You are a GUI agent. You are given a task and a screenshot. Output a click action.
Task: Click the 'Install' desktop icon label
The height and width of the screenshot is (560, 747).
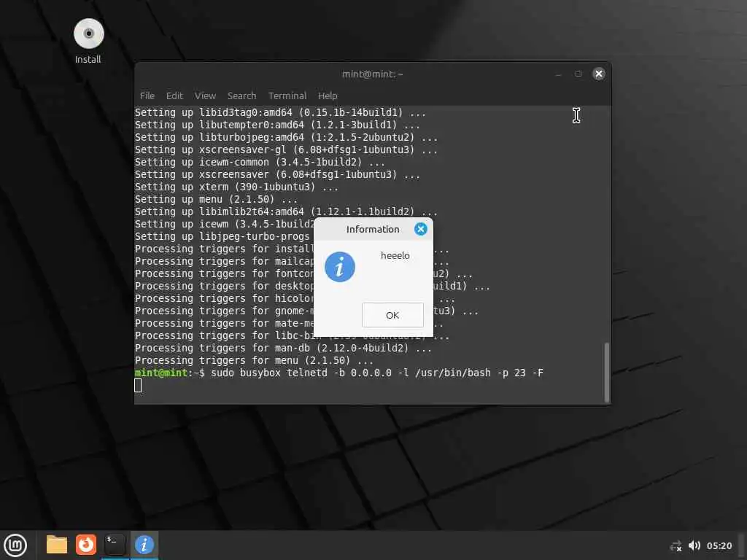(88, 60)
